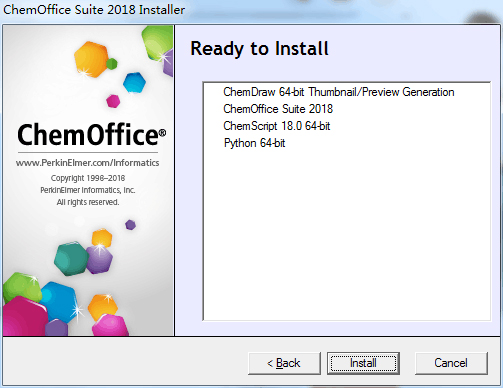Go back with the Back button
Image resolution: width=503 pixels, height=388 pixels.
[x=284, y=363]
